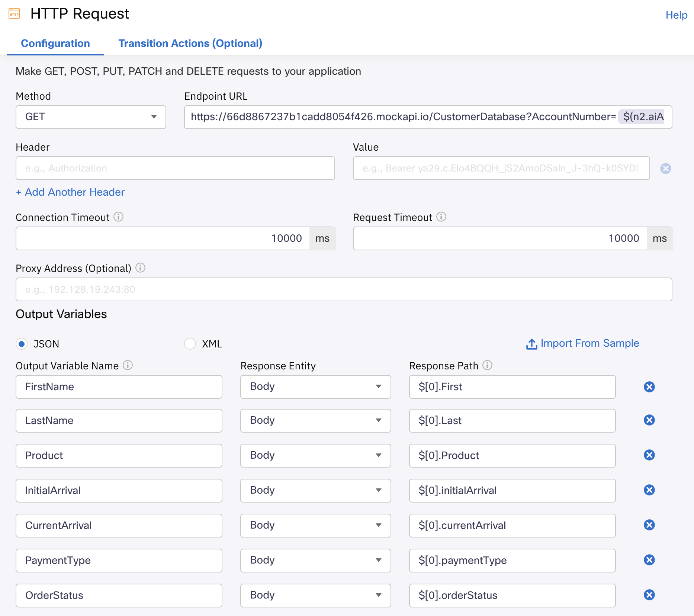Select the JSON output format radio
This screenshot has width=694, height=616.
point(22,344)
